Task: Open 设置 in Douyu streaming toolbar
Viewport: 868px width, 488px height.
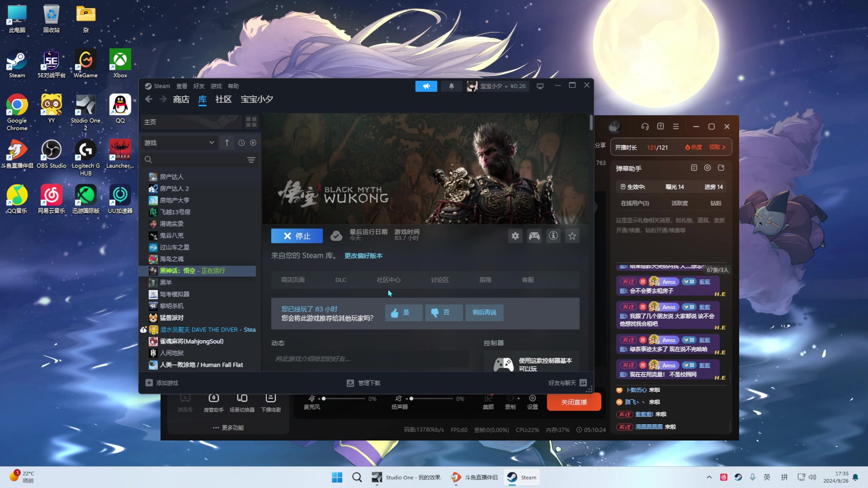Action: 533,402
